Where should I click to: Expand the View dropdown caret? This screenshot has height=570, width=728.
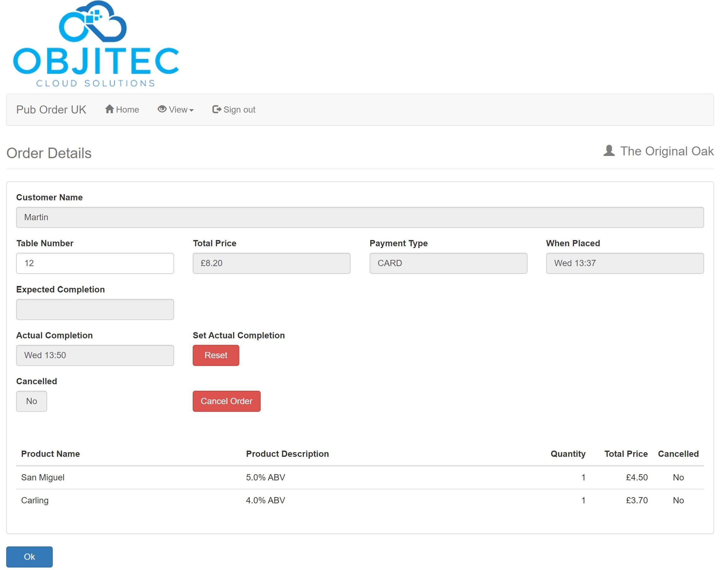[x=192, y=111]
